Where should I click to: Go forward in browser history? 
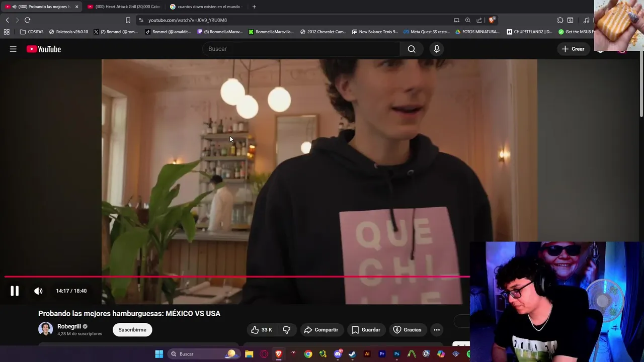tap(17, 20)
